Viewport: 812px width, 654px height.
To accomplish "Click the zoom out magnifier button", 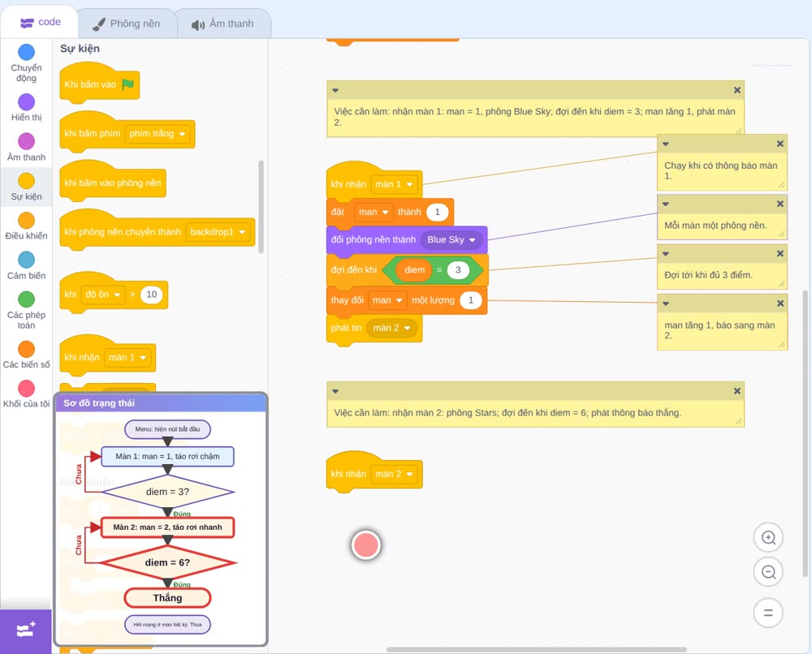I will pos(768,572).
